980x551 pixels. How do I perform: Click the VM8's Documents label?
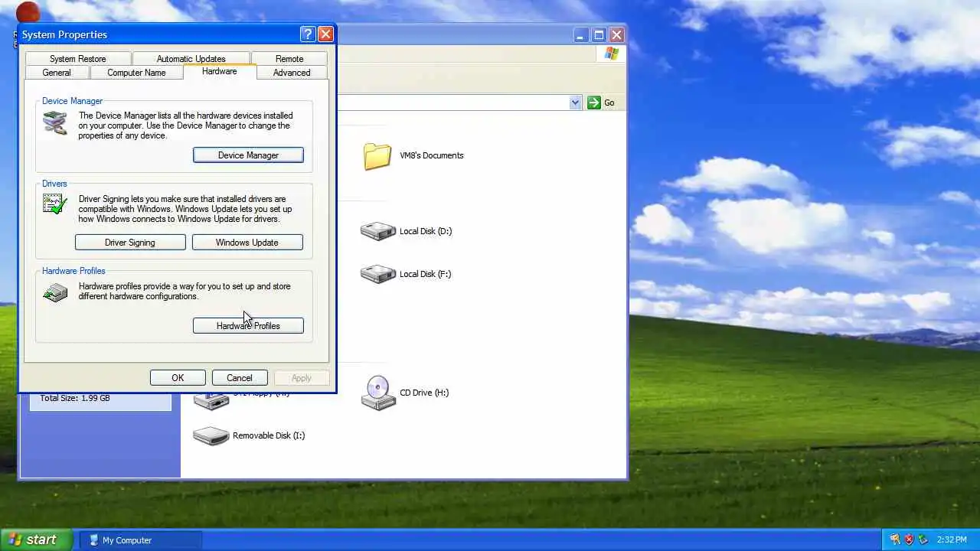(x=432, y=155)
